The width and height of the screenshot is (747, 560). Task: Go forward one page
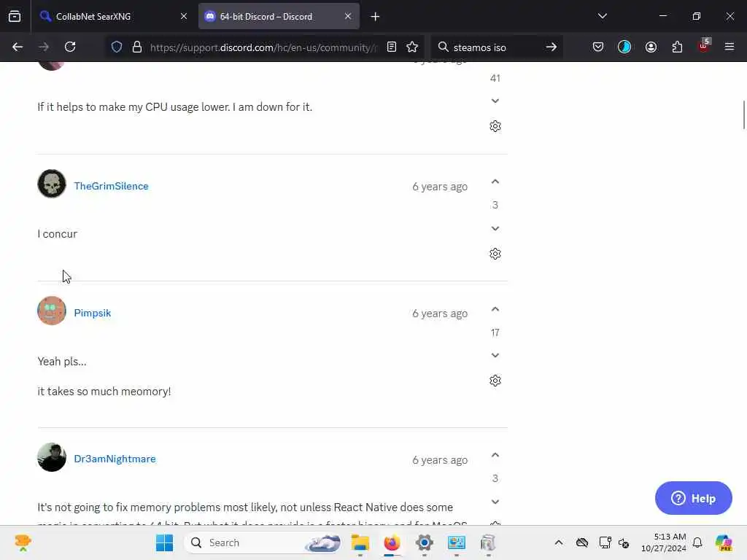(x=44, y=47)
